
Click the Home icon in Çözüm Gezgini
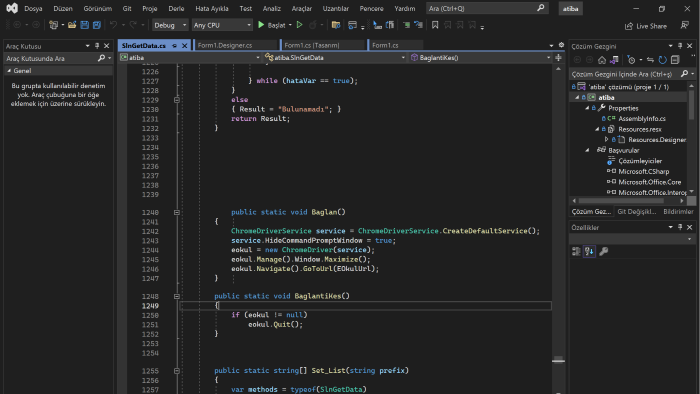602,60
